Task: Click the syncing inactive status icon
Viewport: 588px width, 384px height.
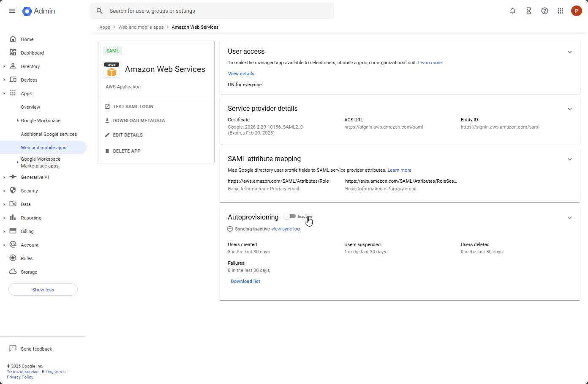Action: [x=230, y=229]
